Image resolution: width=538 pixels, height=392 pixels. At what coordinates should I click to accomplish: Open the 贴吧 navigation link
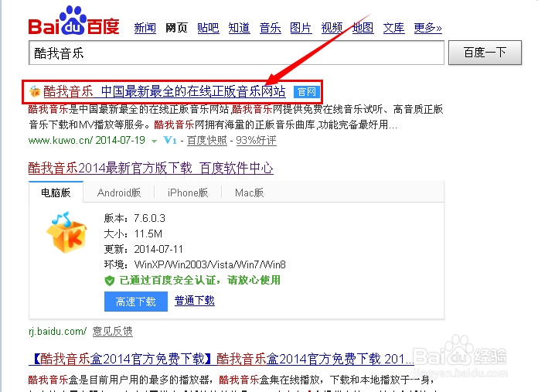click(x=208, y=28)
